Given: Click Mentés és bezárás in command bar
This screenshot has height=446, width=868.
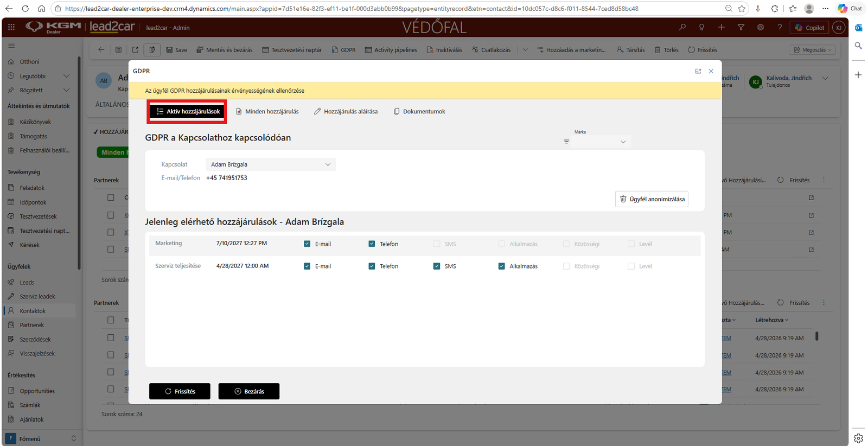Looking at the screenshot, I should 225,50.
